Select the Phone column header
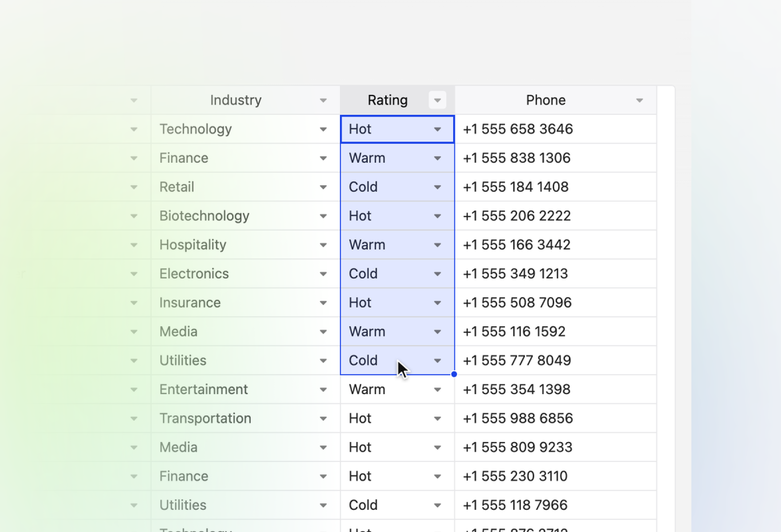The width and height of the screenshot is (781, 532). click(x=556, y=100)
